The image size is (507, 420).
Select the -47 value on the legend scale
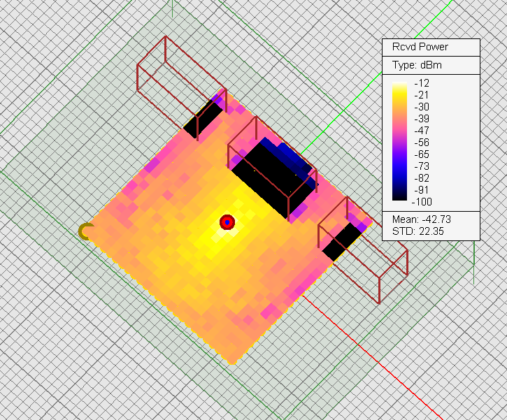(424, 131)
